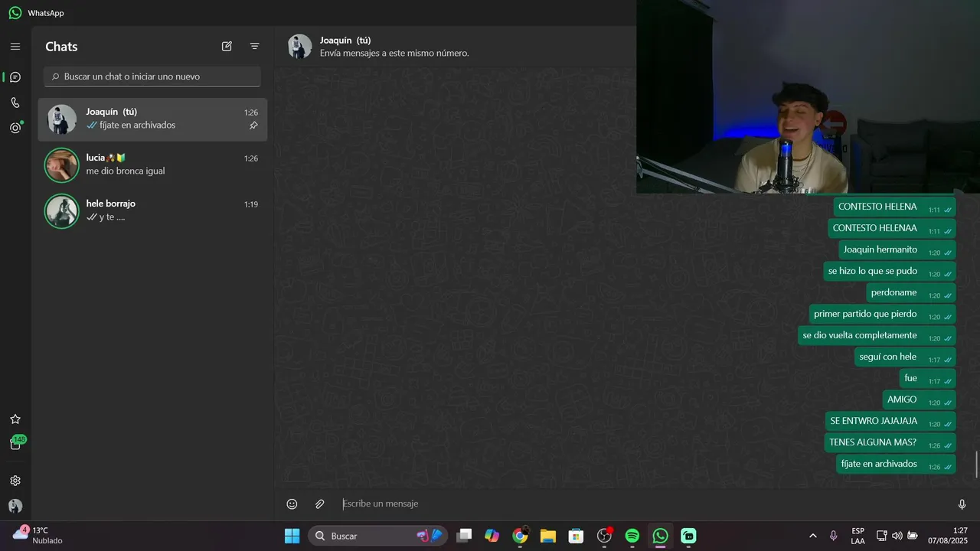Click message 'se hizo lo que se pudo'

pyautogui.click(x=890, y=272)
